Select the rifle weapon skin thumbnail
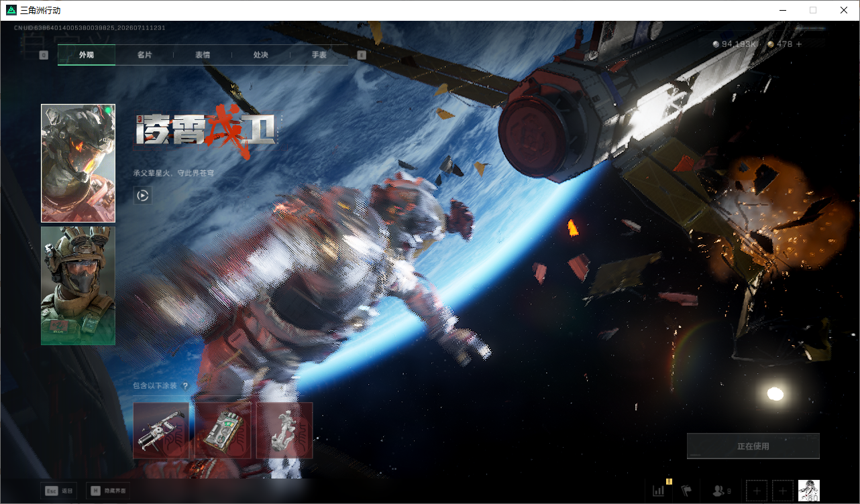 [161, 430]
